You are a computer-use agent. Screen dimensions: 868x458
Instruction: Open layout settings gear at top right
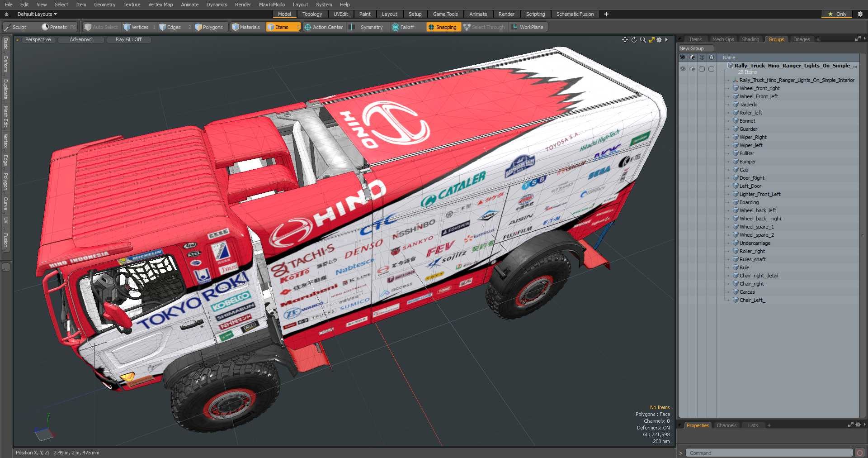point(860,14)
